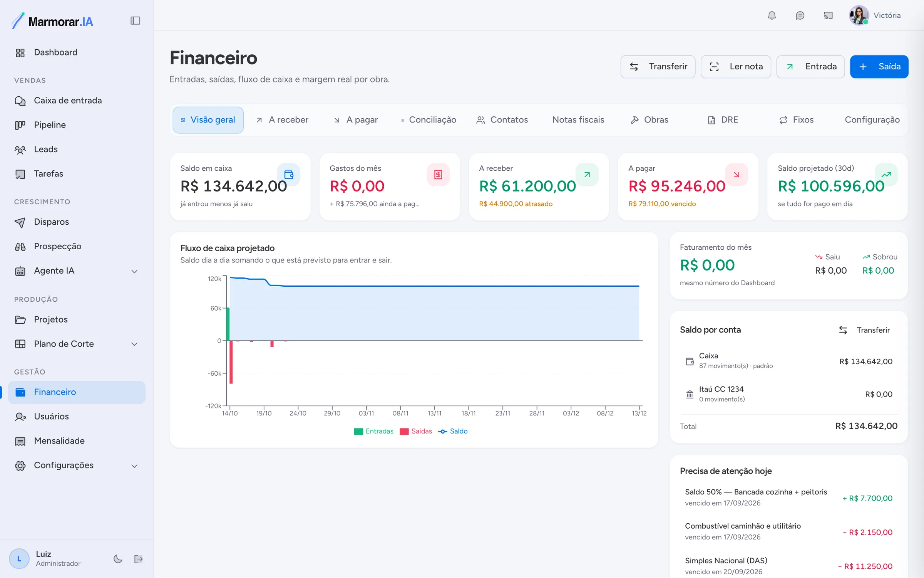924x578 pixels.
Task: Select the Visão geral tab
Action: tap(208, 120)
